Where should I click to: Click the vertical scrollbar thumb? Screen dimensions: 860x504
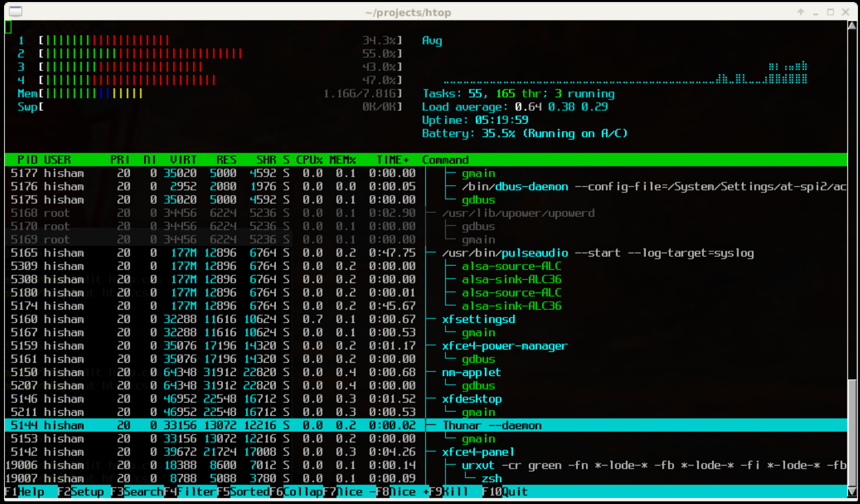point(852,433)
